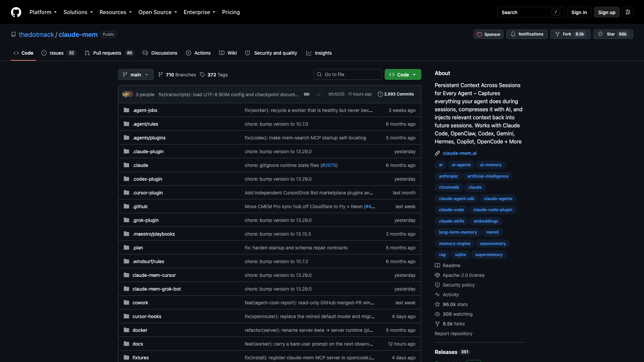
Task: Select the folder icon for .agent-jobs
Action: point(126,110)
